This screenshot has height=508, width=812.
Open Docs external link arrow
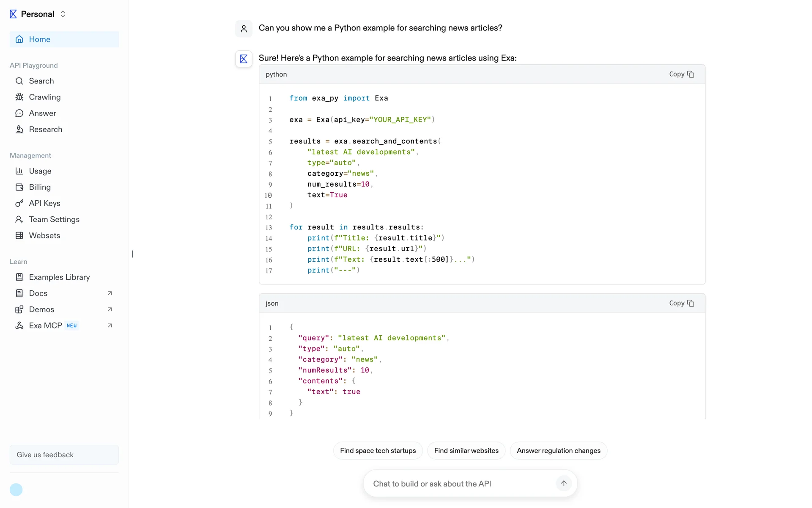[x=110, y=293]
